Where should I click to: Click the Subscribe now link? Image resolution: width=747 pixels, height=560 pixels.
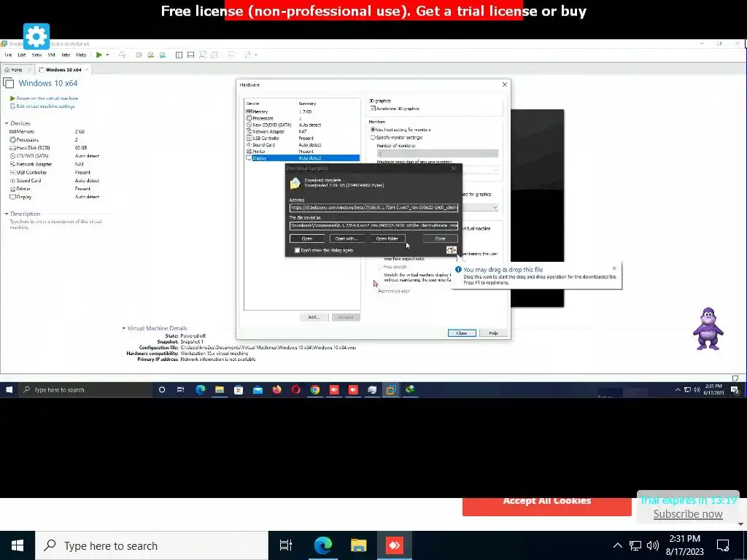click(x=688, y=514)
